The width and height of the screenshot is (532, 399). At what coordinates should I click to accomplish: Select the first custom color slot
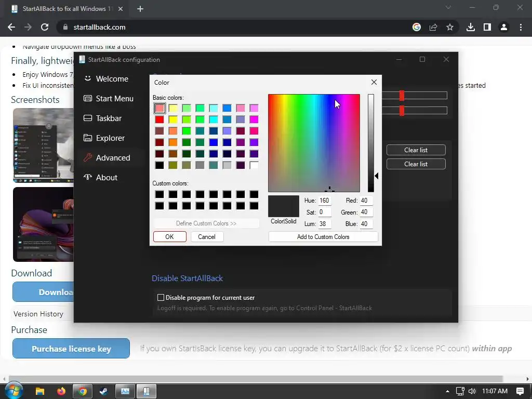(159, 194)
